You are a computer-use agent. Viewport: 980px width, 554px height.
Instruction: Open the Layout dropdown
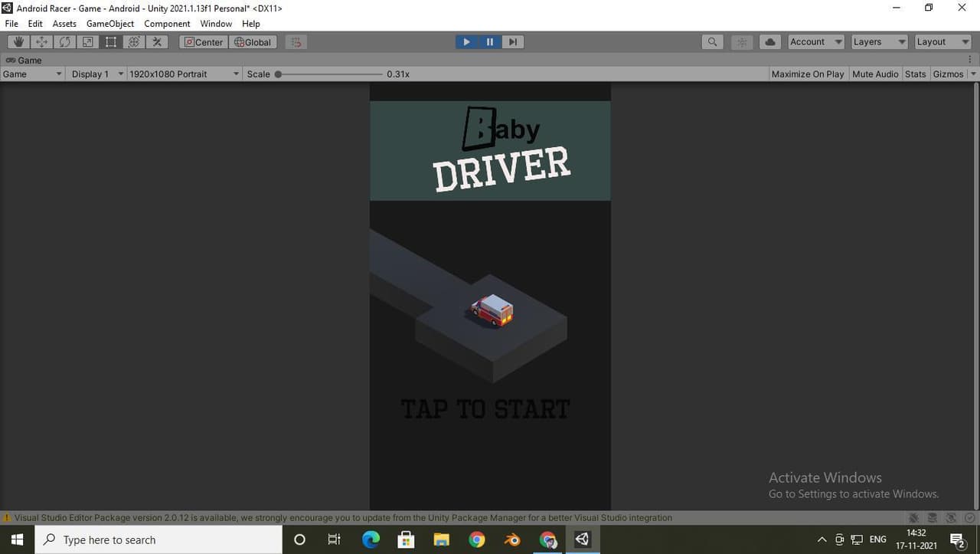(942, 42)
